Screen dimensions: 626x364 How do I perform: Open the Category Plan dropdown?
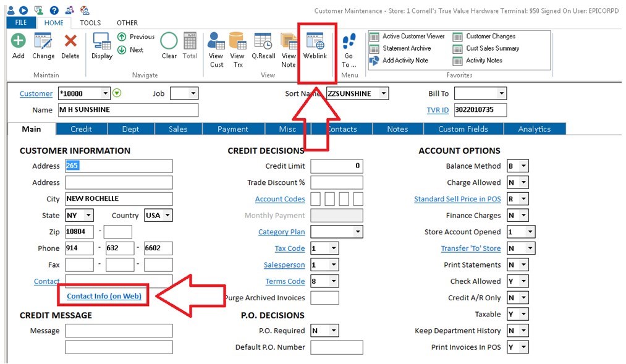click(x=358, y=232)
